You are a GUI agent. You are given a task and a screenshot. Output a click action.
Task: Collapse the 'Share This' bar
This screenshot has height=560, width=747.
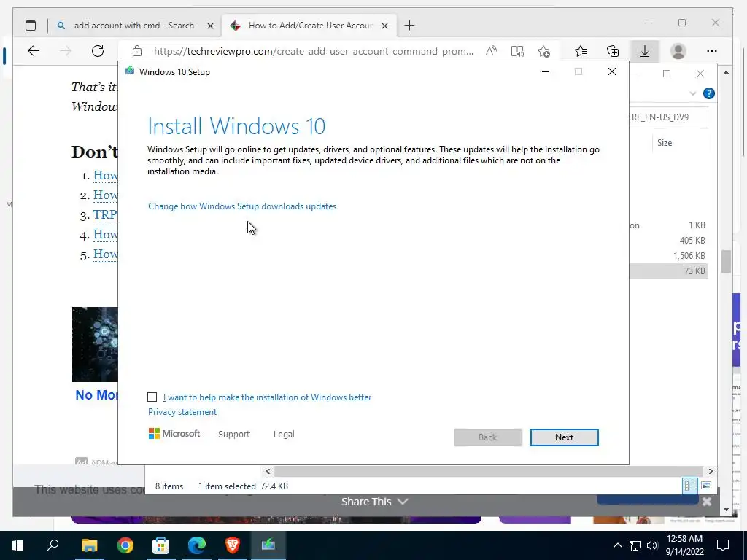coord(374,502)
